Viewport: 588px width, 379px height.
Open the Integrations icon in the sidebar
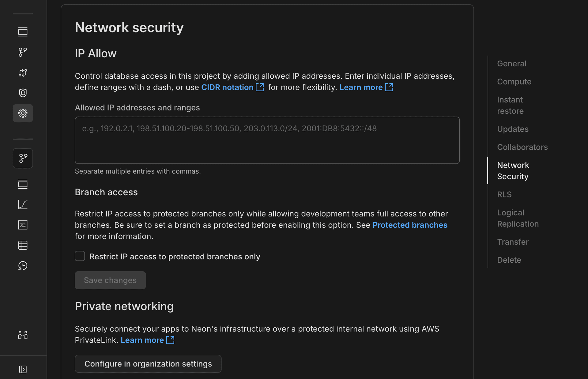(23, 73)
